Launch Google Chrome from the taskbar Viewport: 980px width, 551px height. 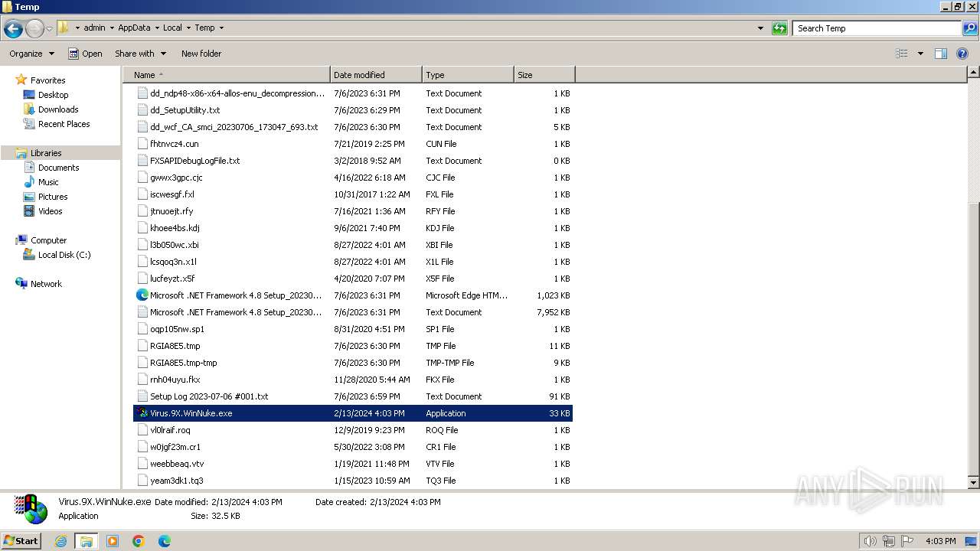click(x=139, y=541)
